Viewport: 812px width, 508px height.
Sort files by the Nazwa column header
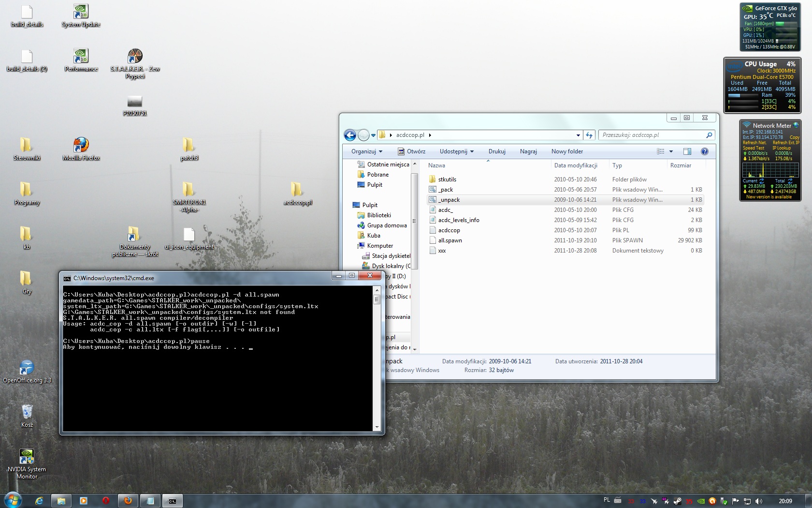coord(436,165)
